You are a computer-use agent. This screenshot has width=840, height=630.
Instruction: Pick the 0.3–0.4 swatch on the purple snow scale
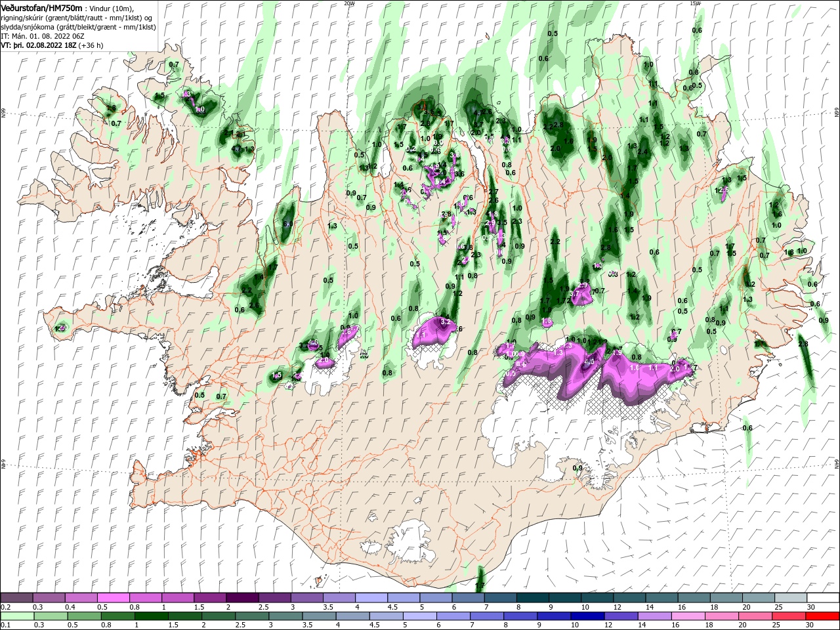point(49,597)
